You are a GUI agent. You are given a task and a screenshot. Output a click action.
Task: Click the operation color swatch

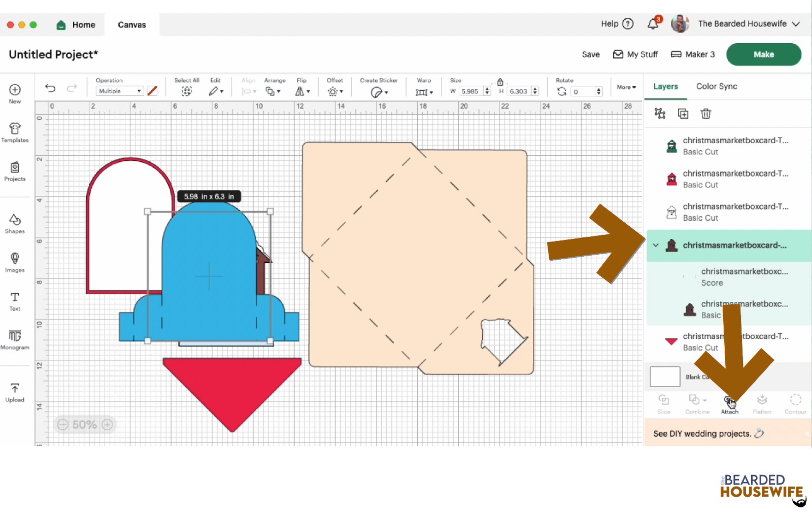click(x=152, y=91)
